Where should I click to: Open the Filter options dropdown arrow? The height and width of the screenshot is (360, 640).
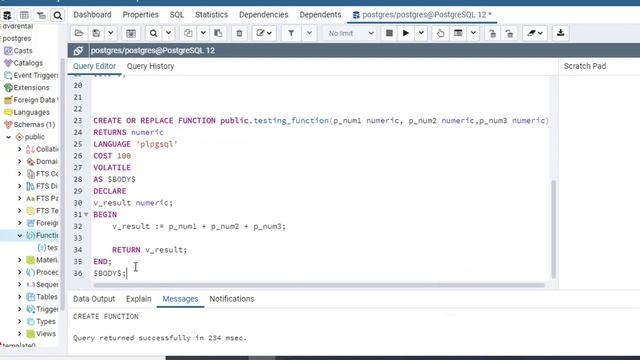pyautogui.click(x=309, y=33)
